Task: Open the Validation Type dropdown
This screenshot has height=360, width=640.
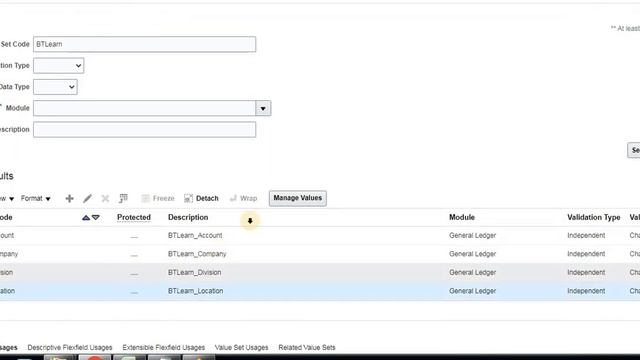Action: [x=58, y=65]
